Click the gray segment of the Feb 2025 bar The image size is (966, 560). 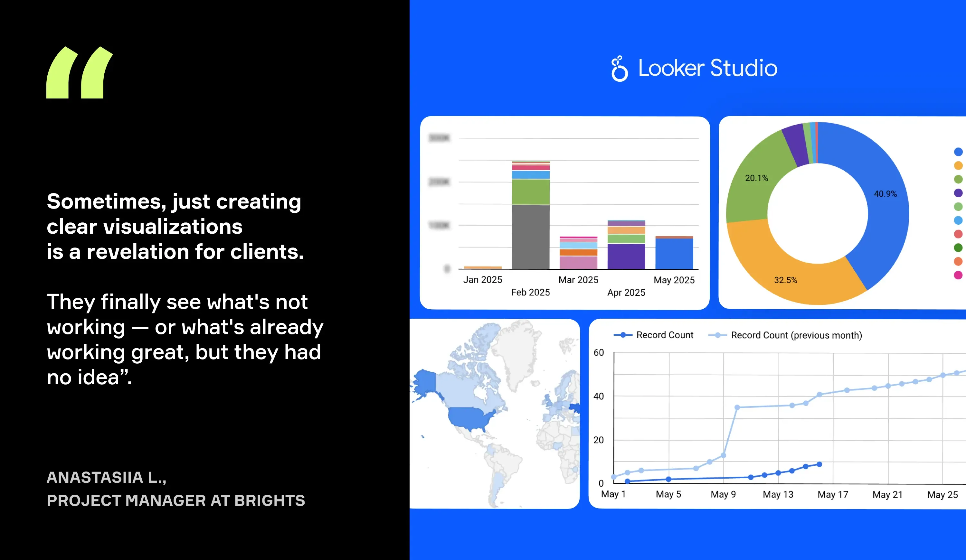[x=531, y=237]
